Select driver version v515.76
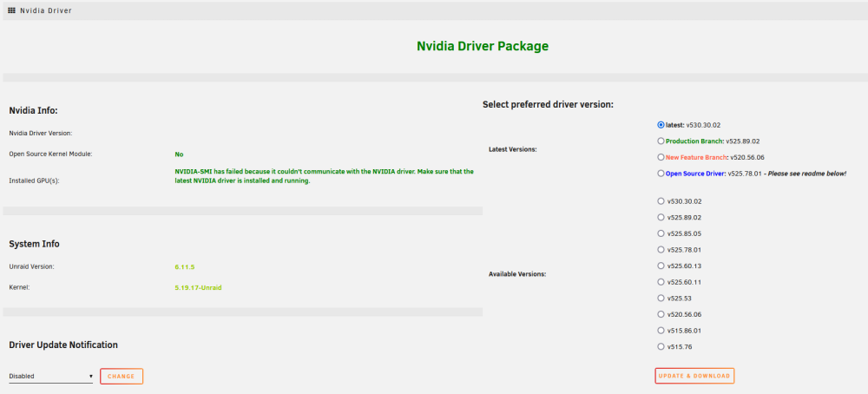The width and height of the screenshot is (868, 394). pyautogui.click(x=661, y=346)
